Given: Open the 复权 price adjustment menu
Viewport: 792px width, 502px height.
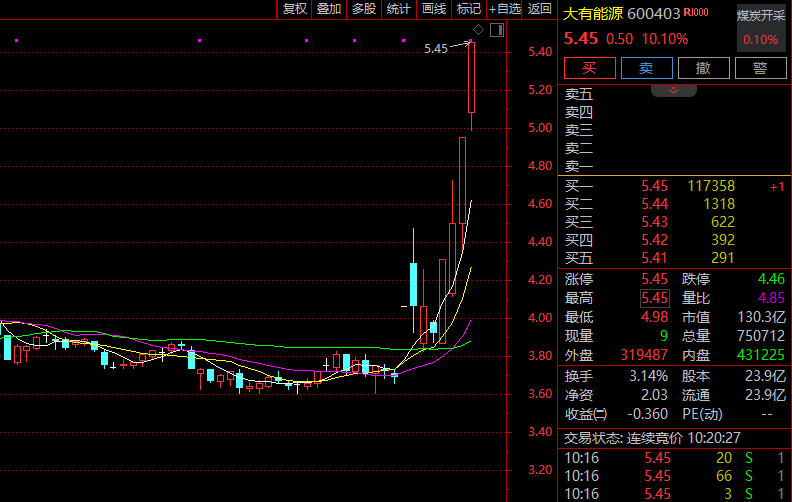Looking at the screenshot, I should [x=295, y=9].
